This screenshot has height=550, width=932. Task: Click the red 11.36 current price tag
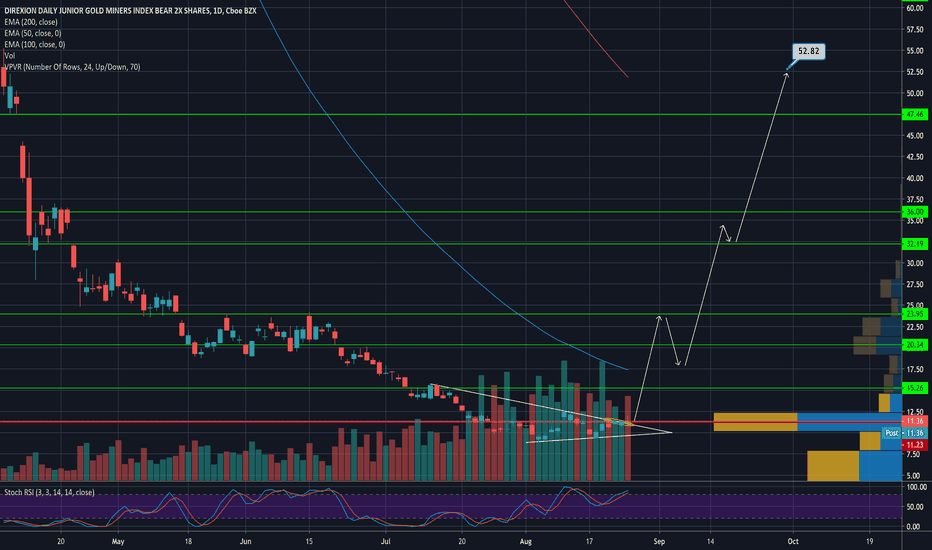click(x=915, y=421)
